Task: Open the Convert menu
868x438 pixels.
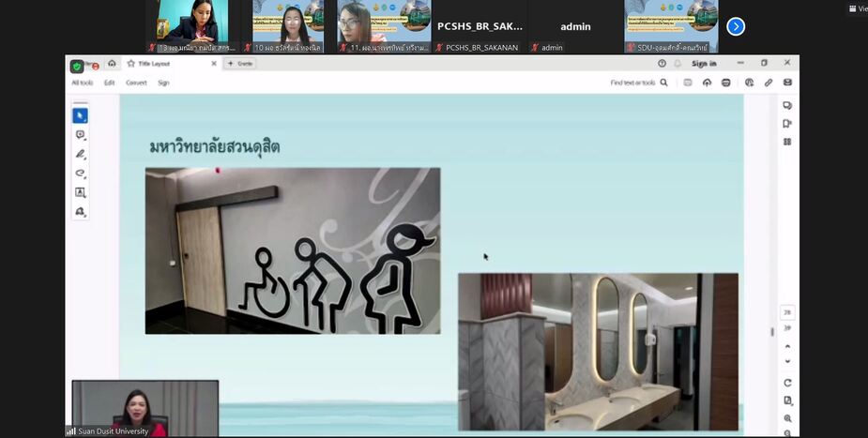Action: point(136,83)
